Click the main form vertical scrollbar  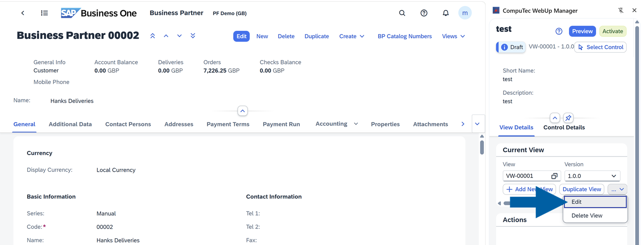(482, 147)
